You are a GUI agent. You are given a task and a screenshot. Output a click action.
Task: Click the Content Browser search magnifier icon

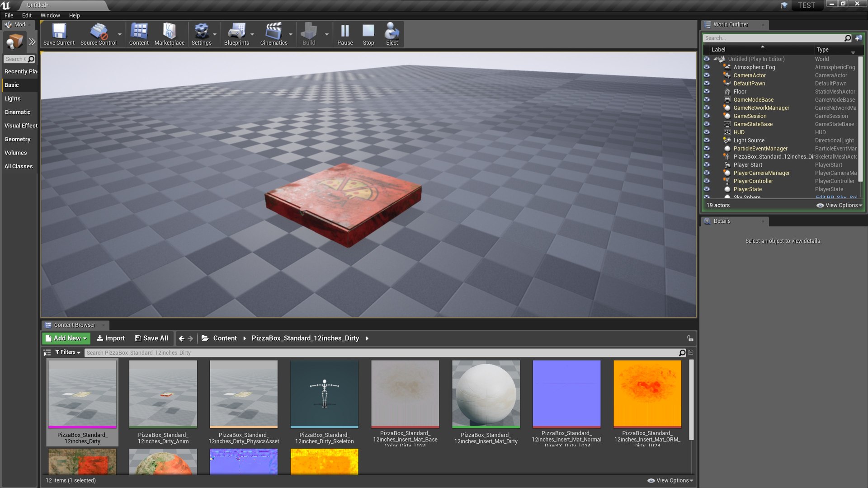tap(682, 352)
